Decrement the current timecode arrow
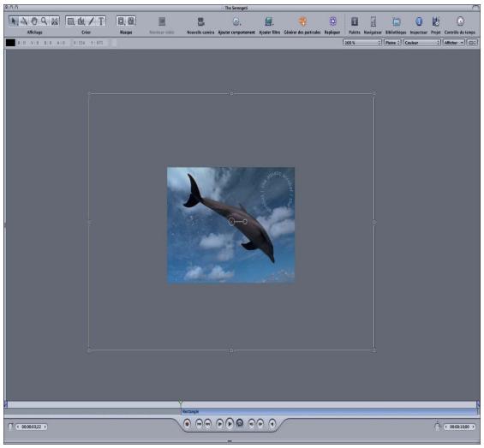 coord(18,427)
